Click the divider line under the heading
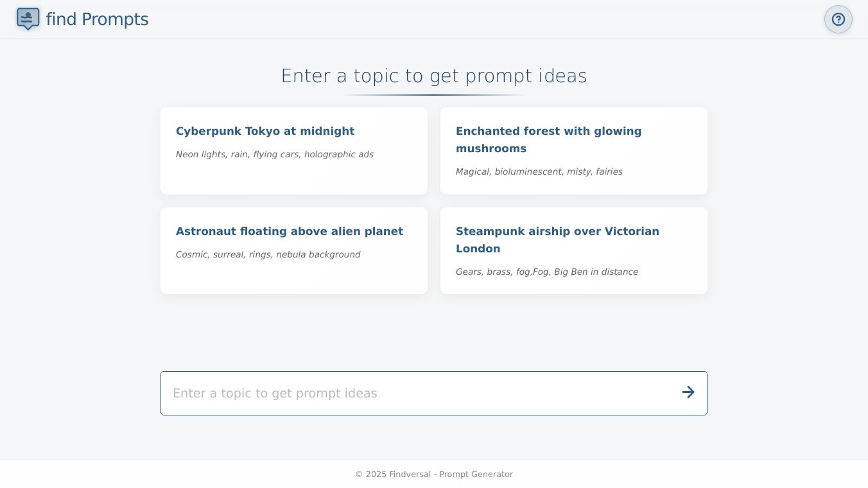Screen dimensions: 868x488 coord(434,95)
